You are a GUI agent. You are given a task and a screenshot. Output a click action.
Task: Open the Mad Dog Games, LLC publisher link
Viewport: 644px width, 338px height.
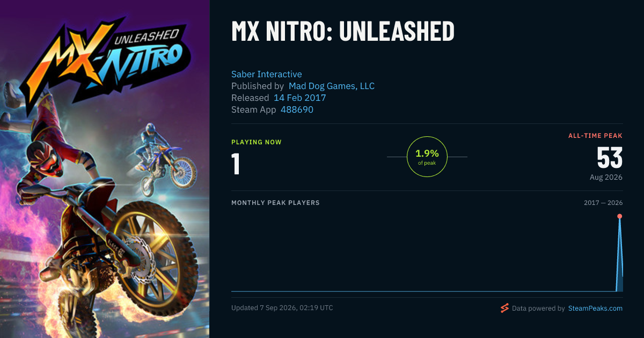click(x=332, y=86)
